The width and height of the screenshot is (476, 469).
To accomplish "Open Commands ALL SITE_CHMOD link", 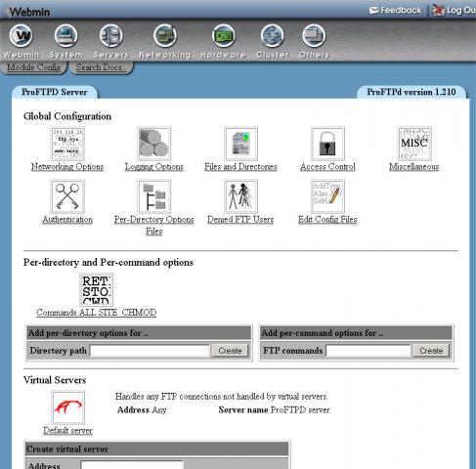I will [x=97, y=313].
